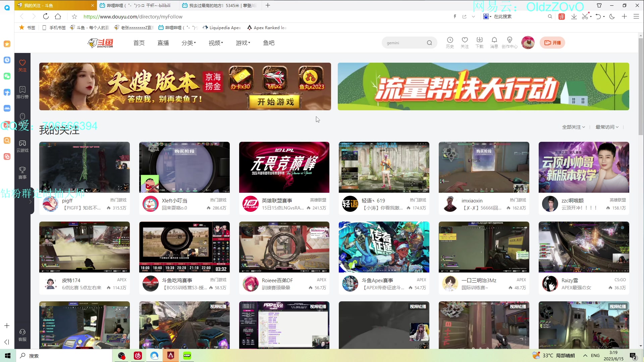This screenshot has height=362, width=644.
Task: Open 云游戏 in the left sidebar
Action: [22, 146]
